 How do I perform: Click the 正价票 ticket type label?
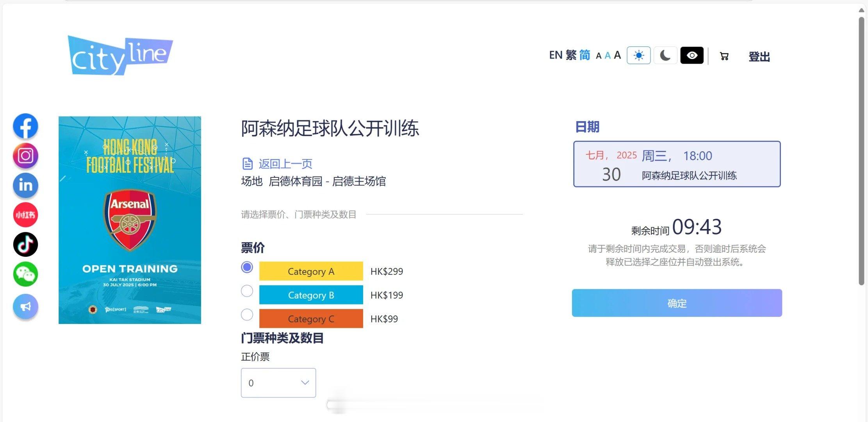coord(255,357)
